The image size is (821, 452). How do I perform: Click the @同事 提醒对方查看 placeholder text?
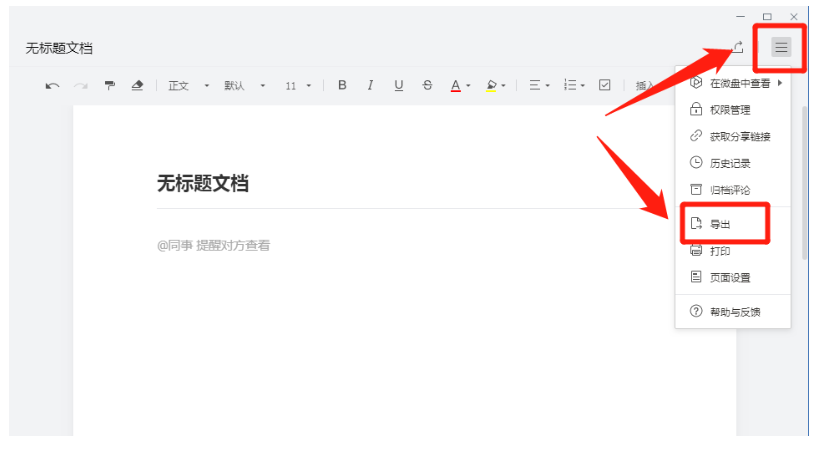coord(213,246)
